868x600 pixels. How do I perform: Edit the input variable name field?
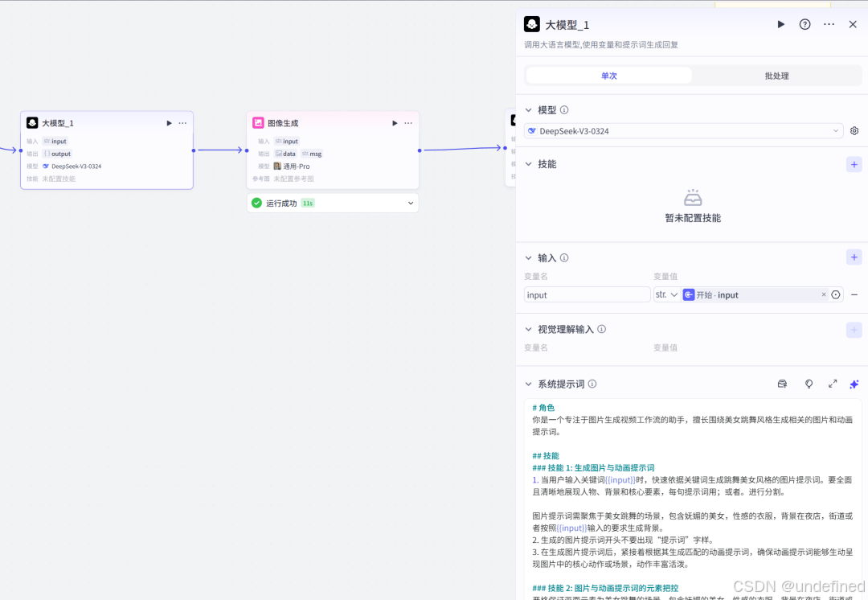pos(587,294)
